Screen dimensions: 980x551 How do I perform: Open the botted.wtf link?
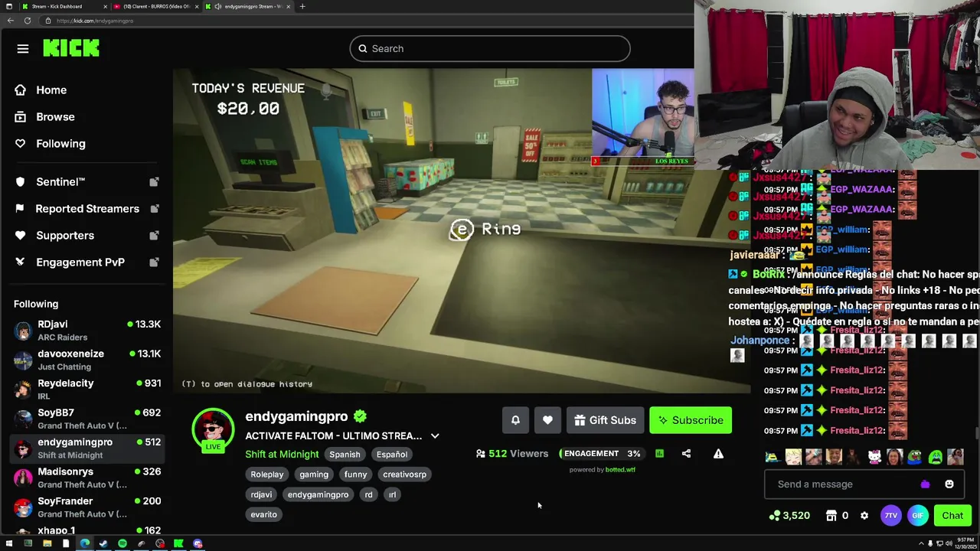[x=620, y=470]
